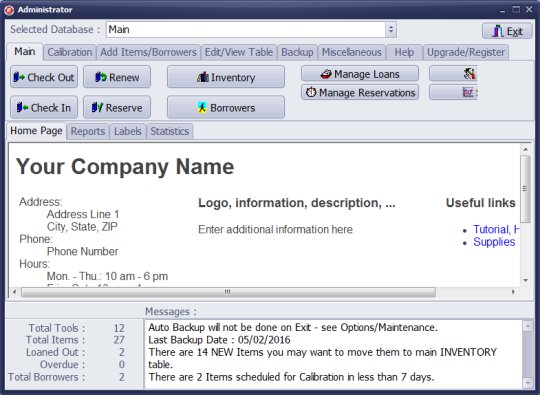Click the Total Borrowers count
Viewport: 540px width, 395px height.
click(x=122, y=377)
